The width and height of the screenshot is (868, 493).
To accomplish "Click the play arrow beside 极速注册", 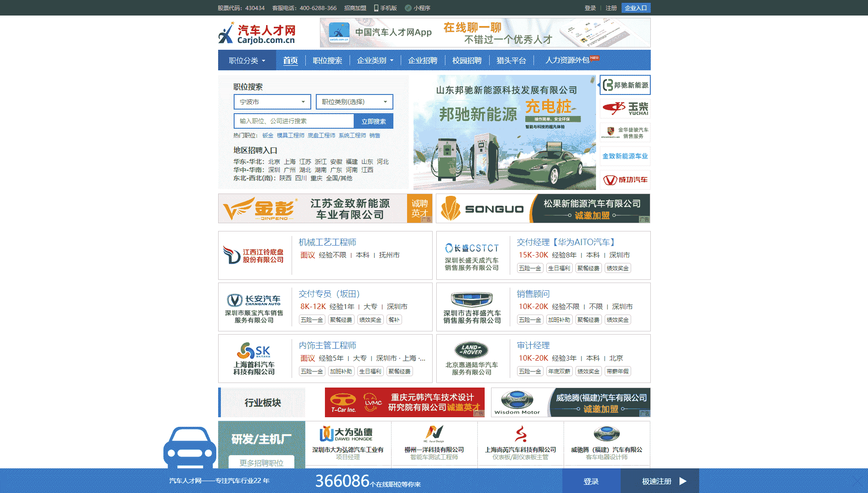I will 683,481.
